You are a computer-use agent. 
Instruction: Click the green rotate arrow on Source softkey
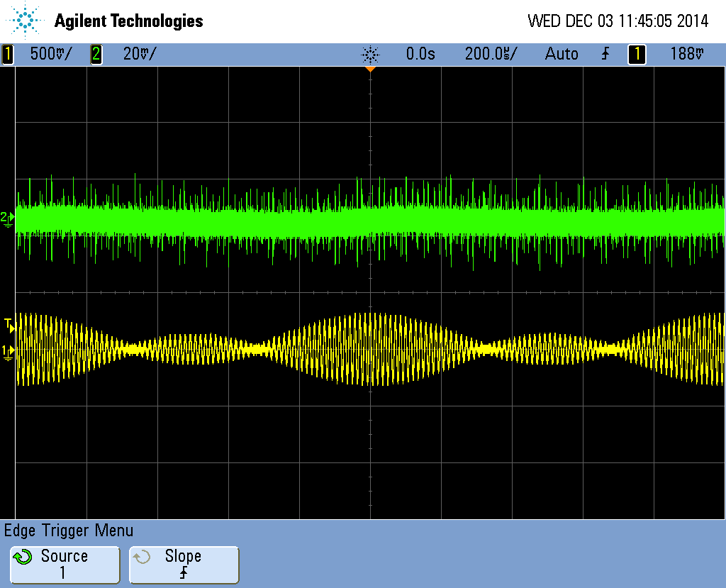[23, 557]
